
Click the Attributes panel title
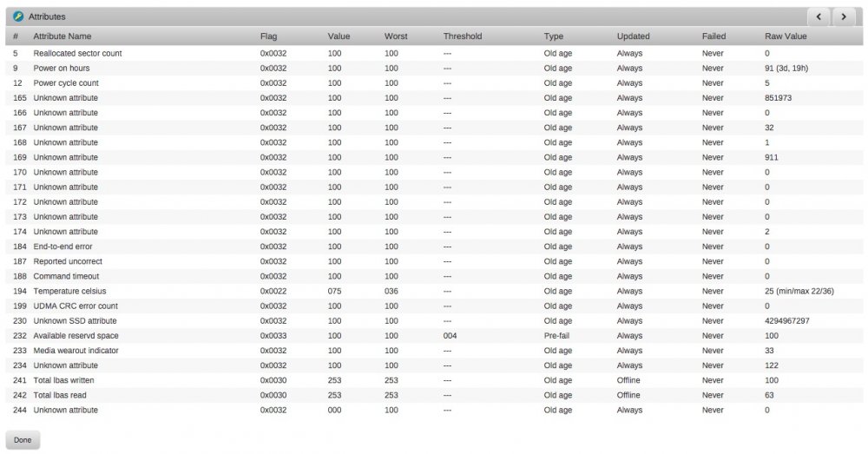[x=47, y=16]
